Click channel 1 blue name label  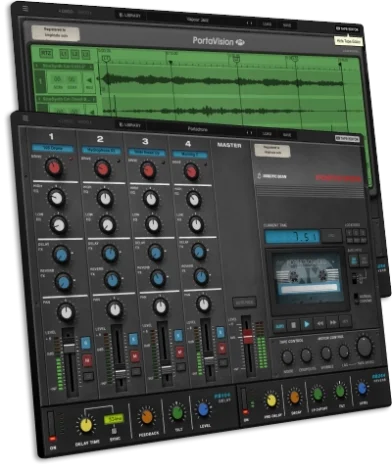(x=53, y=148)
